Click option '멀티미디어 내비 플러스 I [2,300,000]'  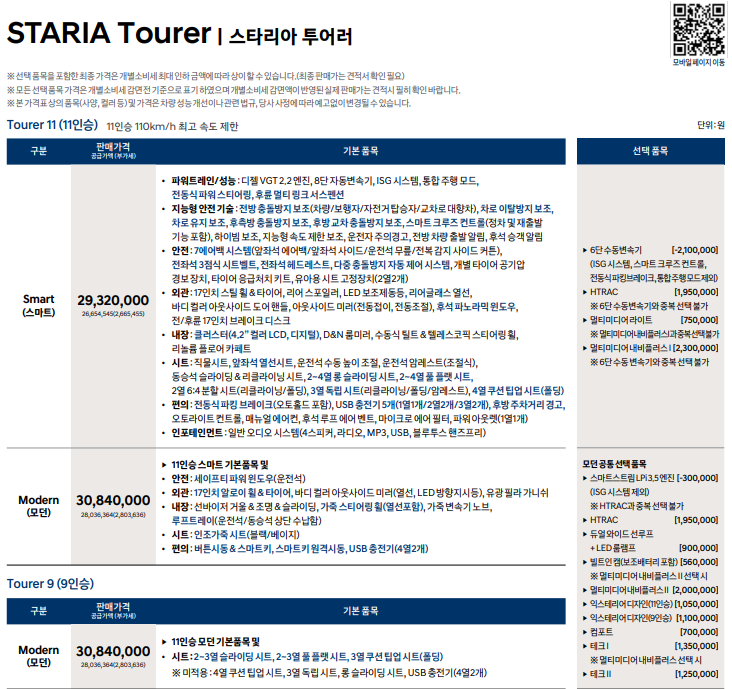coord(651,348)
